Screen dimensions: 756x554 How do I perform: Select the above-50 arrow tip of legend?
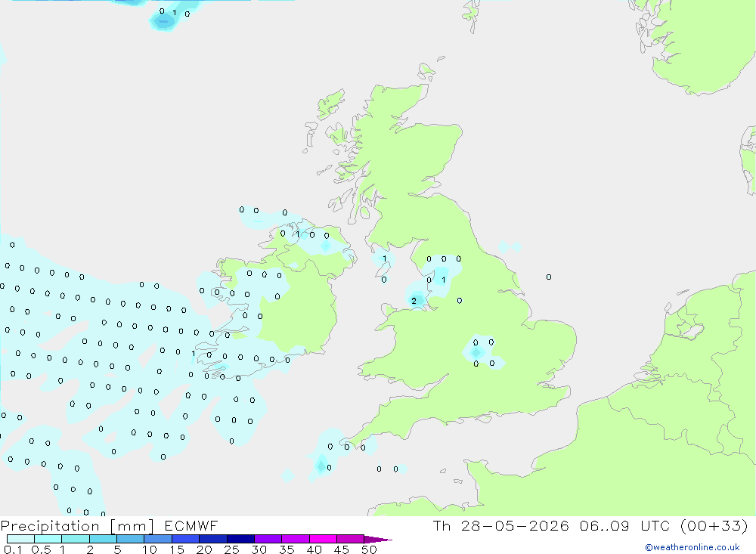pos(378,540)
